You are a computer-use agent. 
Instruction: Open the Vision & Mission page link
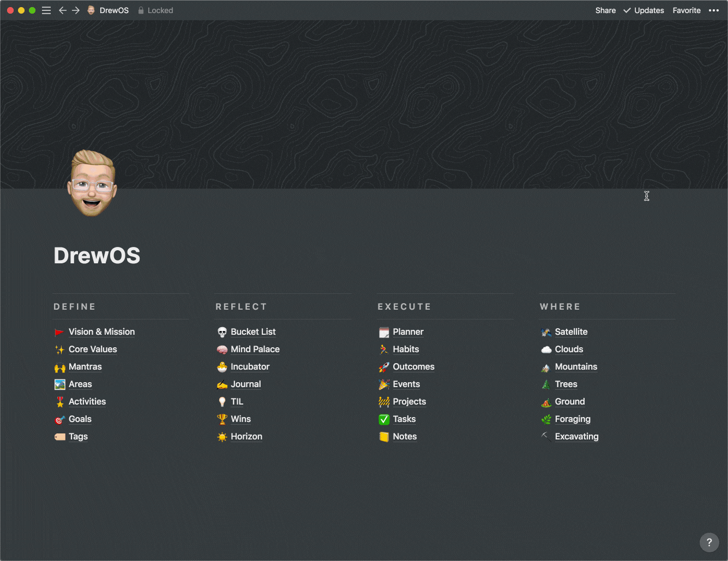pyautogui.click(x=101, y=332)
